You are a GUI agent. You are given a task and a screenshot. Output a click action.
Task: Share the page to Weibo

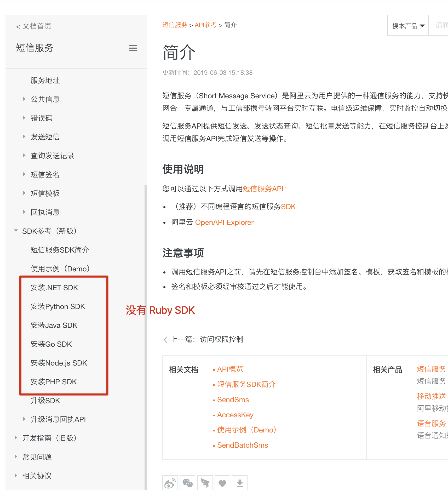[170, 483]
